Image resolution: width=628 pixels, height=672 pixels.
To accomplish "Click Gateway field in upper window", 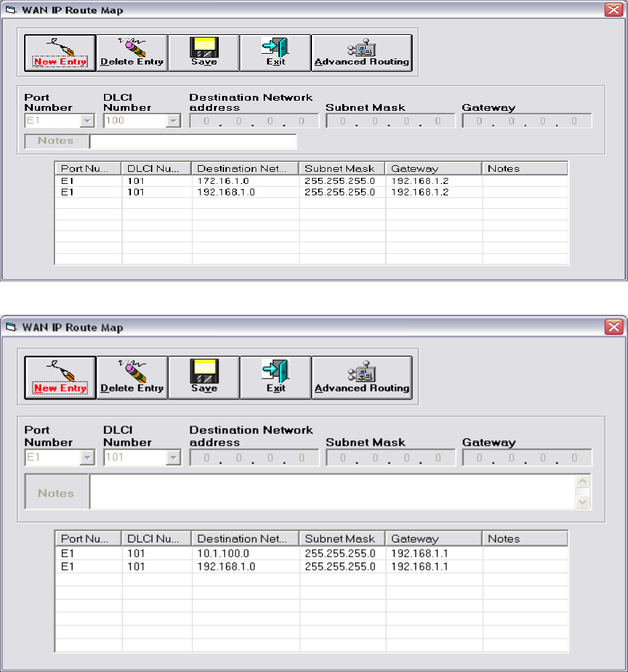I will click(x=527, y=121).
